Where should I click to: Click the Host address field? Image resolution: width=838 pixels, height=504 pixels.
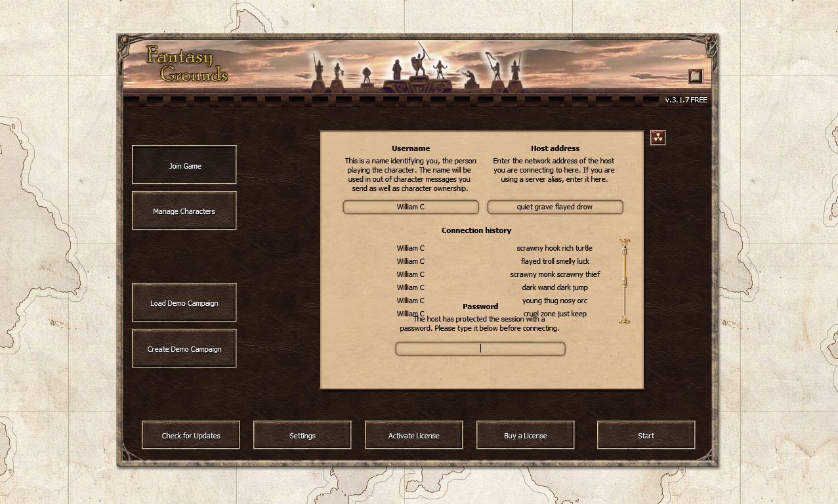point(555,207)
